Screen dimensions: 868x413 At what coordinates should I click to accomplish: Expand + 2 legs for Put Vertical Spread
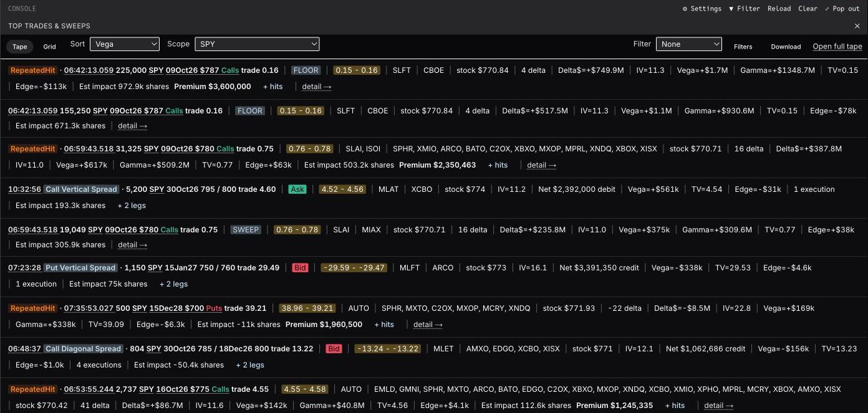173,284
